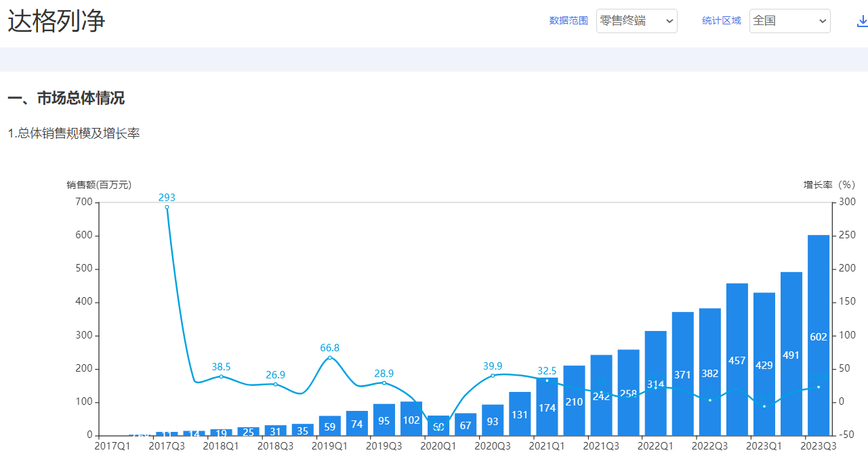This screenshot has width=868, height=461.
Task: Select the 66.8 growth rate data point
Action: (330, 357)
